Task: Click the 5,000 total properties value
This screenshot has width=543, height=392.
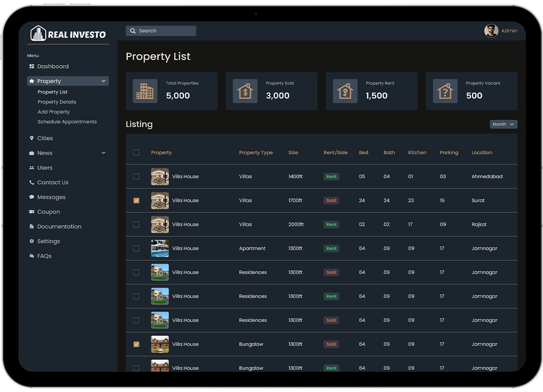Action: click(178, 96)
